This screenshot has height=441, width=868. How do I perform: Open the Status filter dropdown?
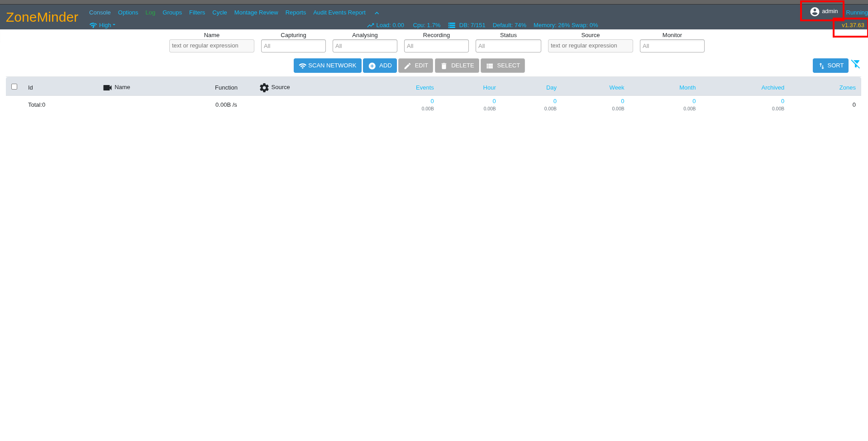pos(508,46)
